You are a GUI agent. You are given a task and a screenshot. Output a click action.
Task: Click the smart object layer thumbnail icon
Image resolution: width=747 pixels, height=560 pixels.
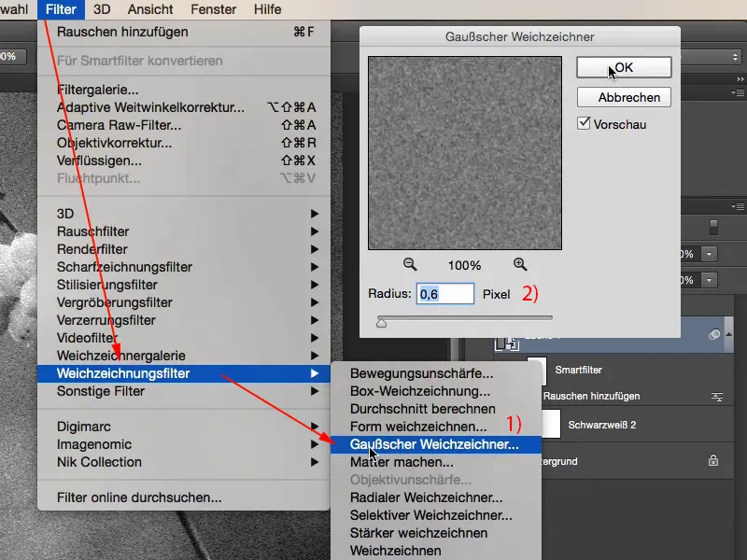tap(506, 343)
